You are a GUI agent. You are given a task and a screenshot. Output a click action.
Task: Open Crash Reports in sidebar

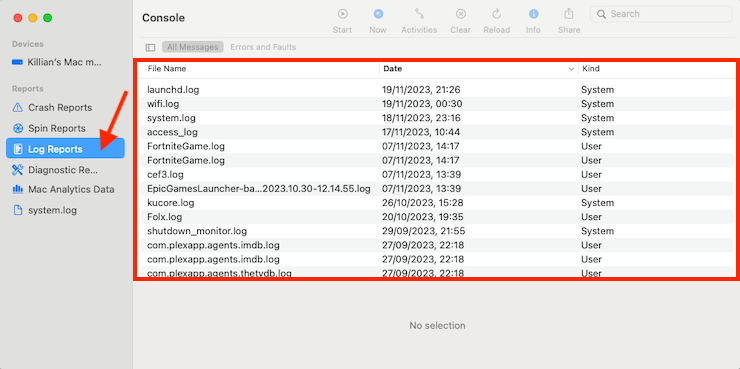(x=60, y=108)
